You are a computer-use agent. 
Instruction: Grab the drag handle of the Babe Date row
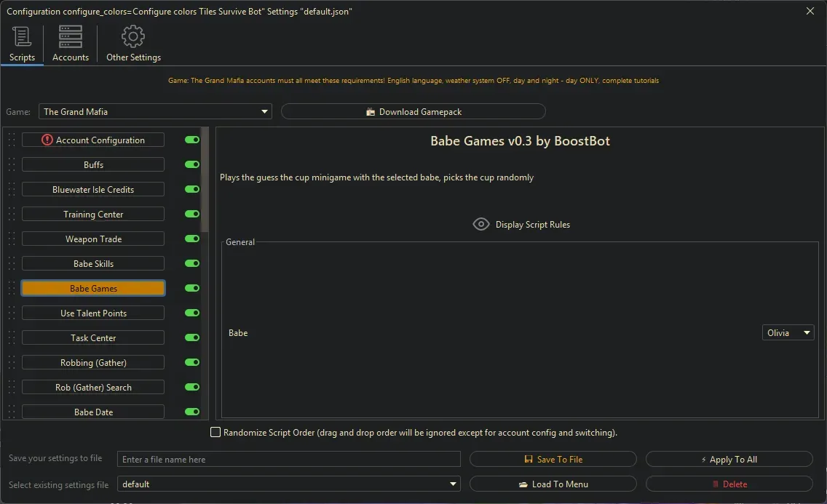pos(12,412)
